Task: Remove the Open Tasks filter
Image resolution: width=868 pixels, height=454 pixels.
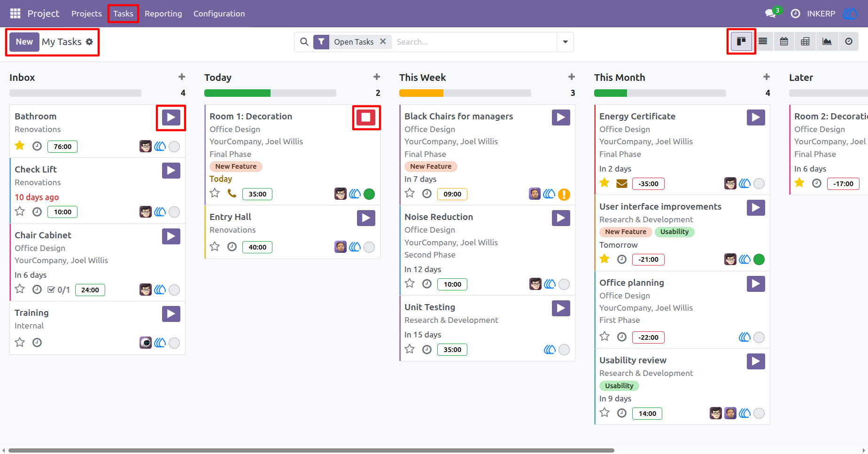Action: point(383,41)
